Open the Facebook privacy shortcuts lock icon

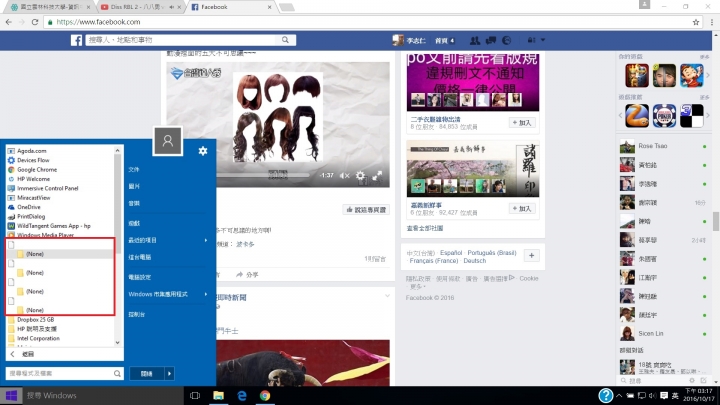pyautogui.click(x=531, y=40)
